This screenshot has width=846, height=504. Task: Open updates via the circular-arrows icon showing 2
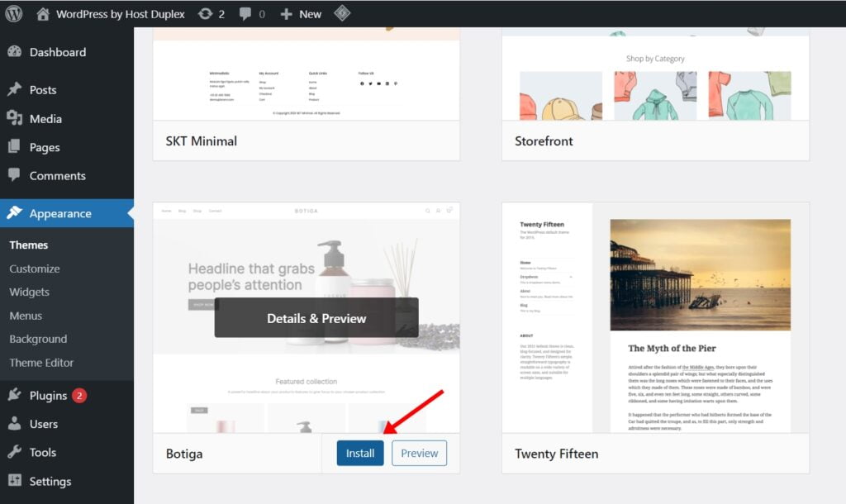click(205, 12)
